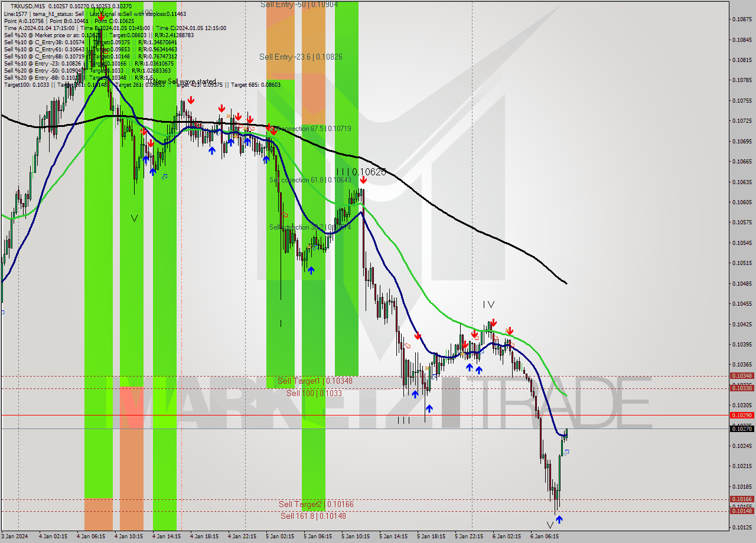The height and width of the screenshot is (543, 756).
Task: Select the 'Sell Entry -23.6 | 0.10826' label
Action: pos(301,57)
